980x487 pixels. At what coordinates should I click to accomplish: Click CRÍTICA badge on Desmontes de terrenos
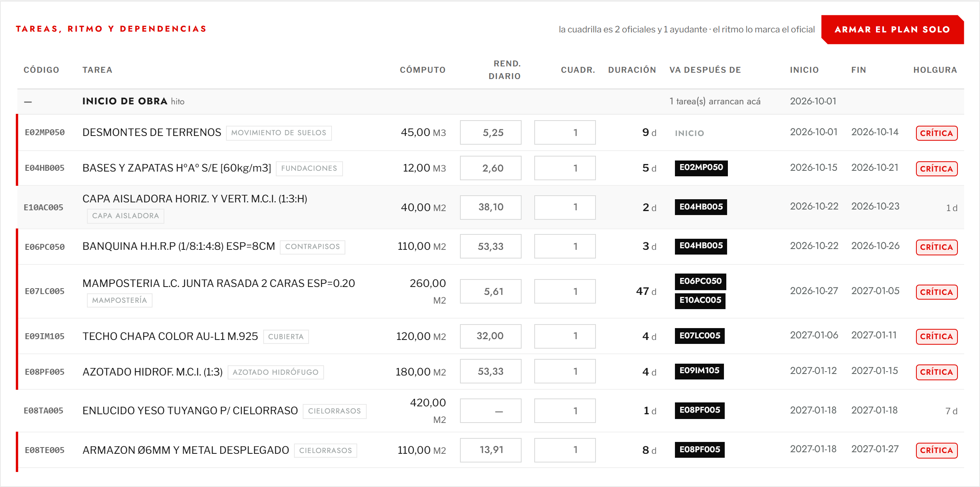(x=937, y=133)
